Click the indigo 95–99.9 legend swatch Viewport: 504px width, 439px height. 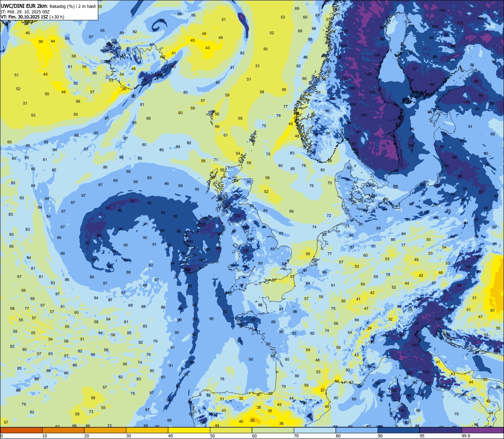pos(441,430)
